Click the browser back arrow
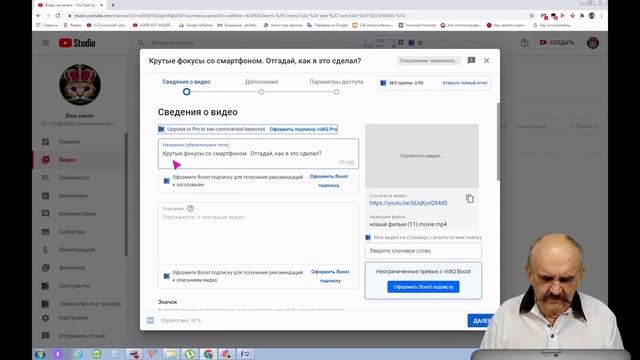 pyautogui.click(x=39, y=16)
